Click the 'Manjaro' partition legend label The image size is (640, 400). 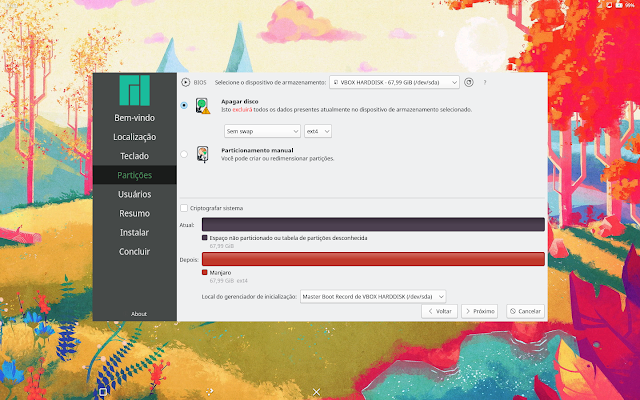click(220, 273)
